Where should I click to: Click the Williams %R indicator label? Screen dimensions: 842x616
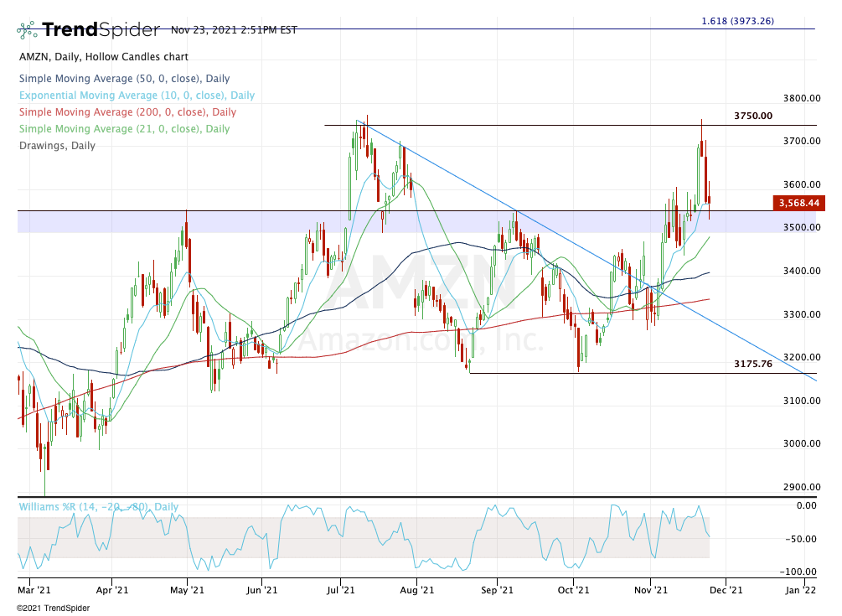point(98,506)
